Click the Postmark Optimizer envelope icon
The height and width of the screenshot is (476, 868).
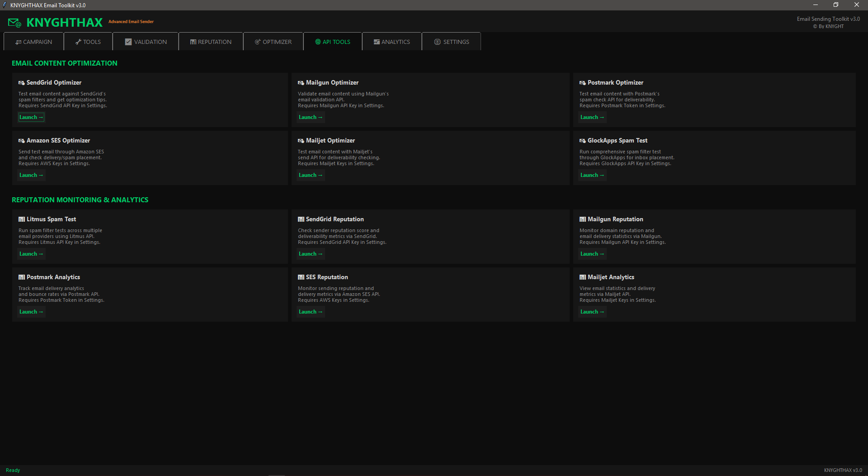583,83
